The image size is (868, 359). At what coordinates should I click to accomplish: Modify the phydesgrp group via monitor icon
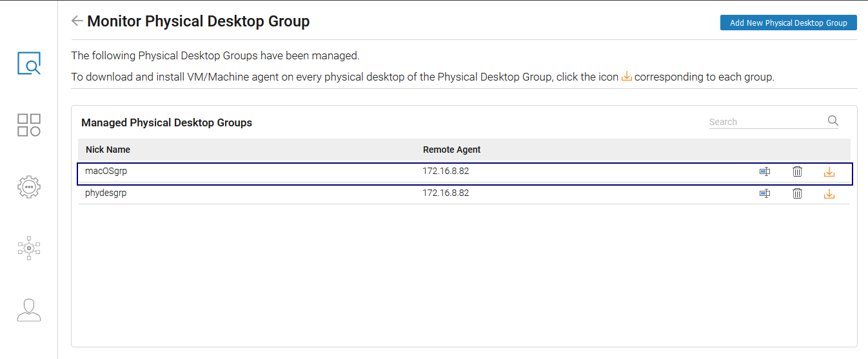coord(765,193)
